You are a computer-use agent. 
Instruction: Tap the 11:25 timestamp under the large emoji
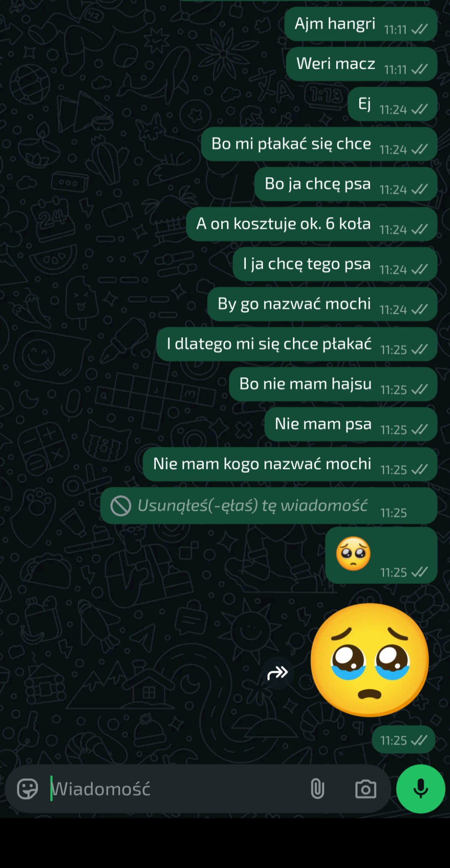(394, 741)
